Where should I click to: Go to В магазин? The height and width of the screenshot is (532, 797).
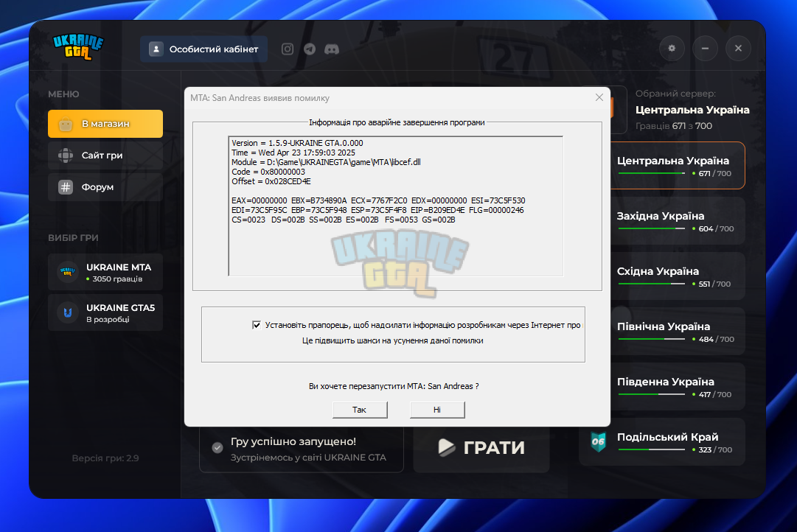(105, 124)
